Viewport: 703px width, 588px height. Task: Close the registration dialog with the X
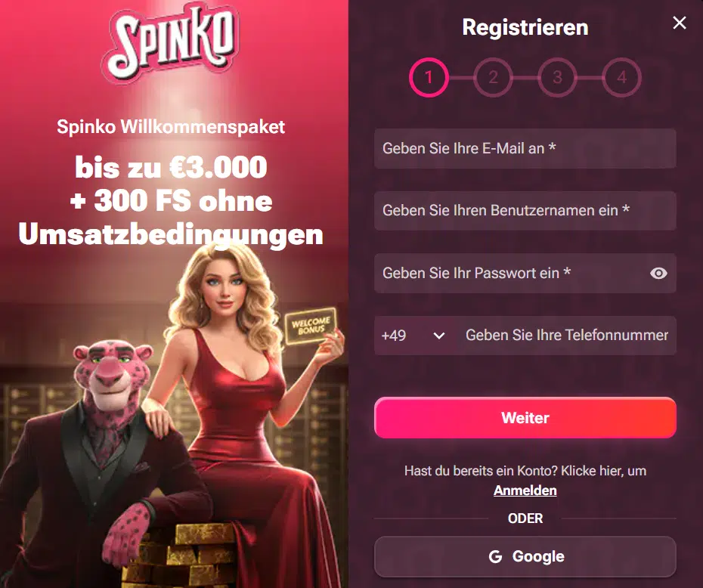click(680, 23)
